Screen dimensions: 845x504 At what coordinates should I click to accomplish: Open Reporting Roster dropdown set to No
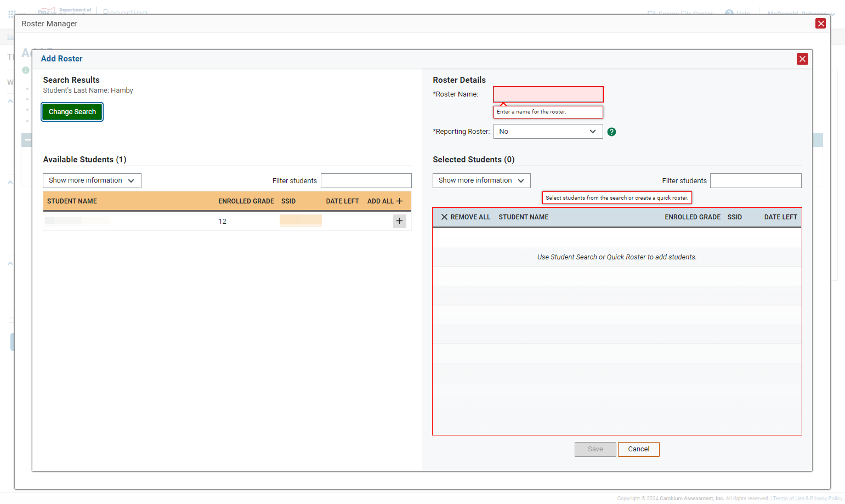pyautogui.click(x=548, y=132)
